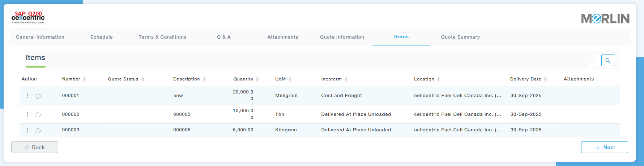This screenshot has height=166, width=644.
Task: Go to the Quote Summary tab
Action: (x=460, y=37)
